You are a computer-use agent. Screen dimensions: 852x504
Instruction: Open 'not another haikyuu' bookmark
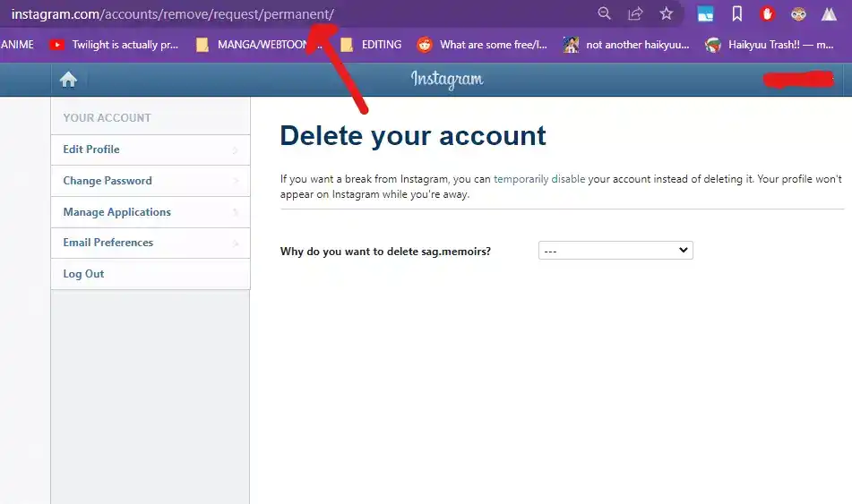pos(626,45)
